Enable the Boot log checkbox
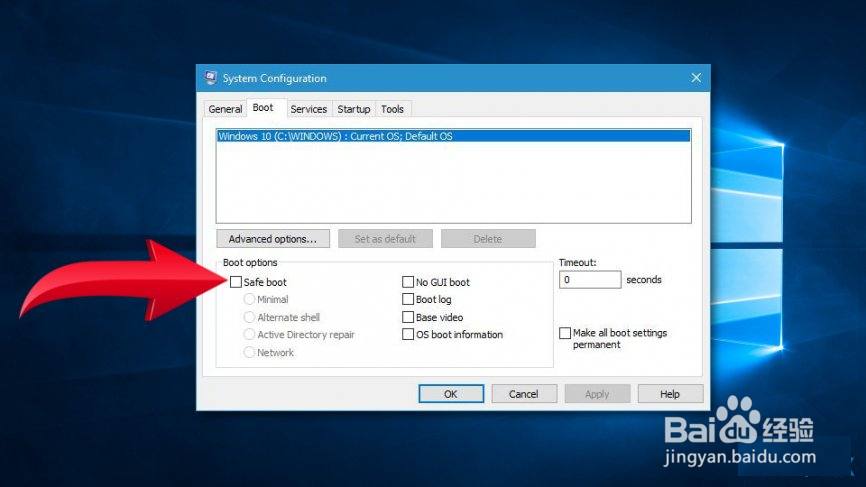This screenshot has width=866, height=487. click(408, 299)
